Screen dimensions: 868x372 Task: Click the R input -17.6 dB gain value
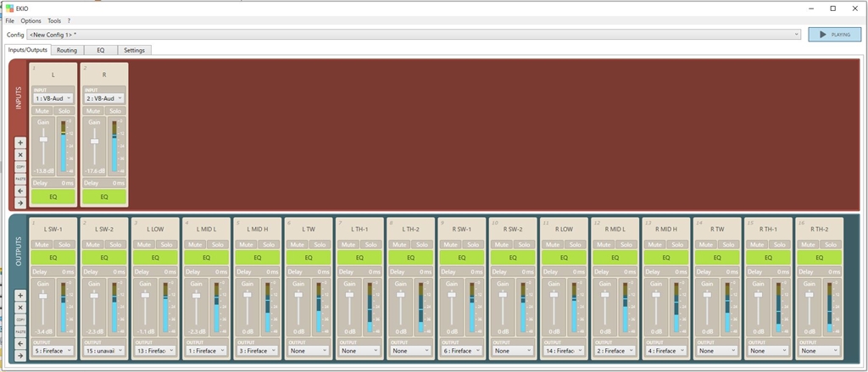[94, 171]
